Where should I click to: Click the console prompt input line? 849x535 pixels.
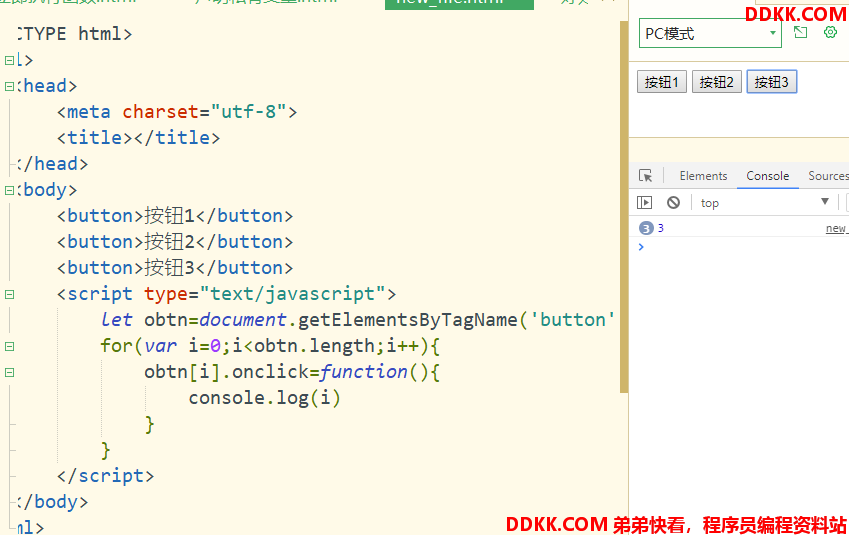(x=744, y=247)
